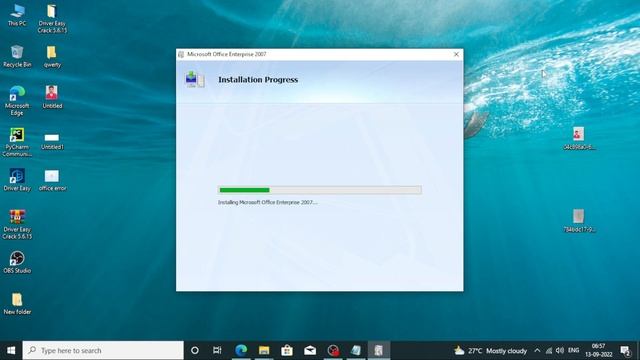The width and height of the screenshot is (640, 360).
Task: Select the Microsoft Edge desktop shortcut
Action: [x=17, y=101]
